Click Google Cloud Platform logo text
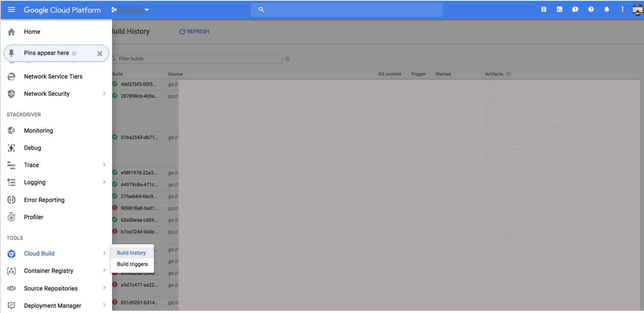The image size is (644, 313). (62, 10)
